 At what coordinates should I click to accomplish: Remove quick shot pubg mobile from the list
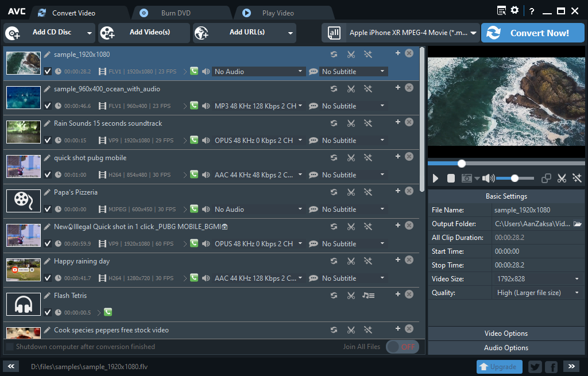409,156
